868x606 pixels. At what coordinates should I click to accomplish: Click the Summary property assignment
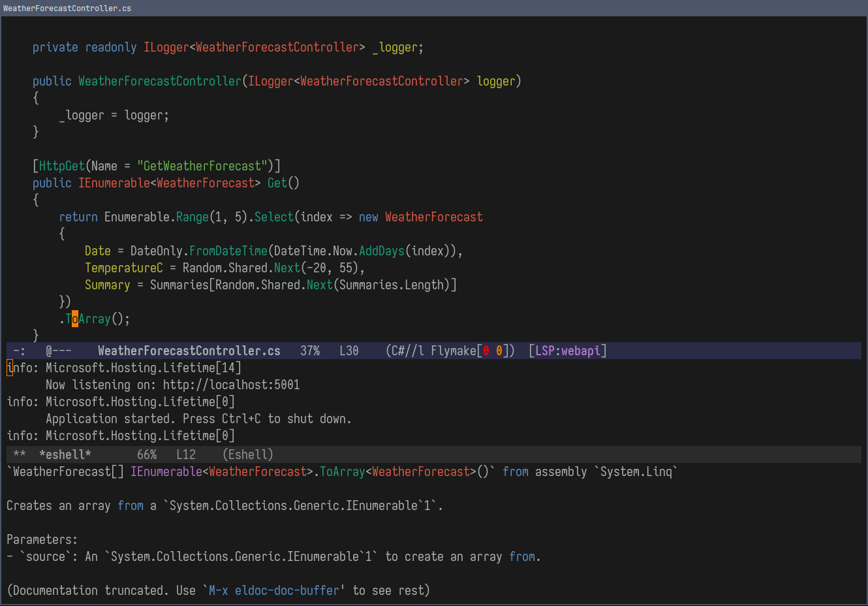pos(108,285)
